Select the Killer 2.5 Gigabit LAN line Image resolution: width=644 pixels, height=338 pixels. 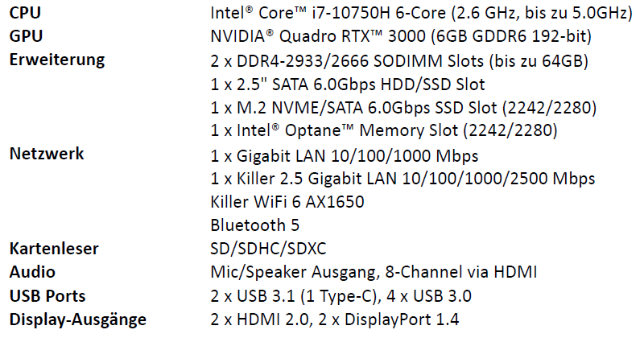point(403,179)
